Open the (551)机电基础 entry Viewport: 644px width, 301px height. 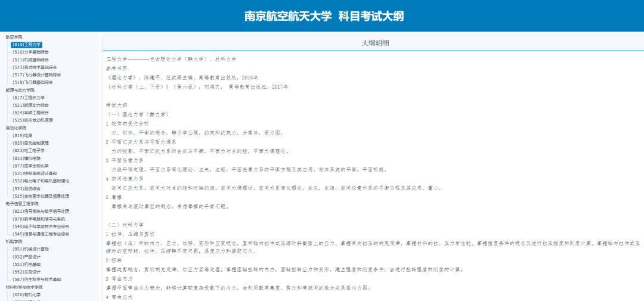coord(26,264)
